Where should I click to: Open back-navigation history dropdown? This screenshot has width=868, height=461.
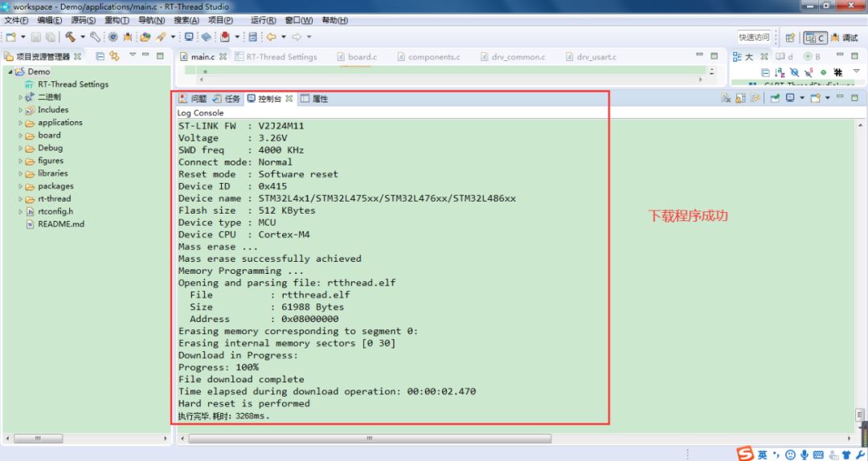point(284,37)
